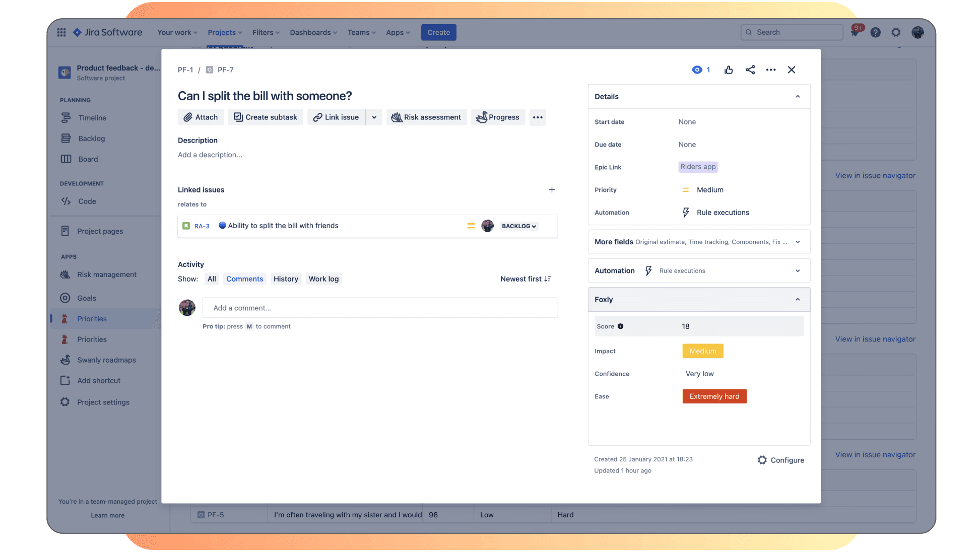This screenshot has width=980, height=552.
Task: Click the Medium impact color swatch
Action: point(702,351)
